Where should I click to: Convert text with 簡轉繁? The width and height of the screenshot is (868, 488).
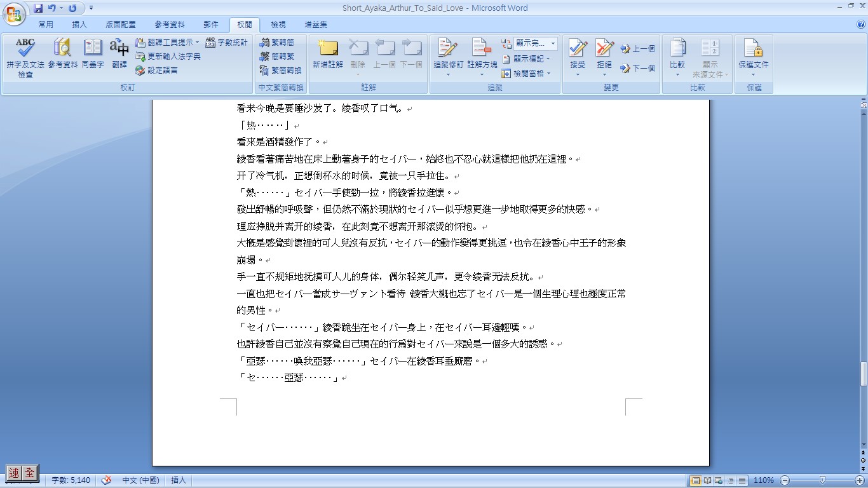click(x=277, y=57)
